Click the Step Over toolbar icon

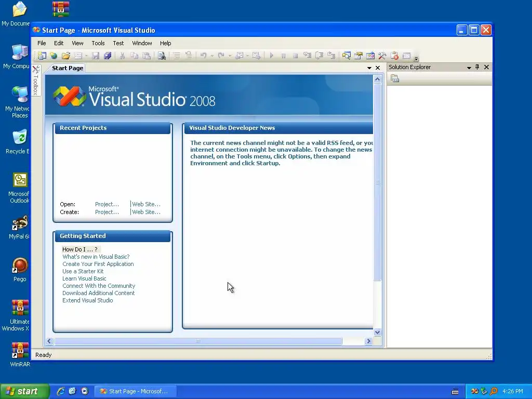(x=320, y=55)
